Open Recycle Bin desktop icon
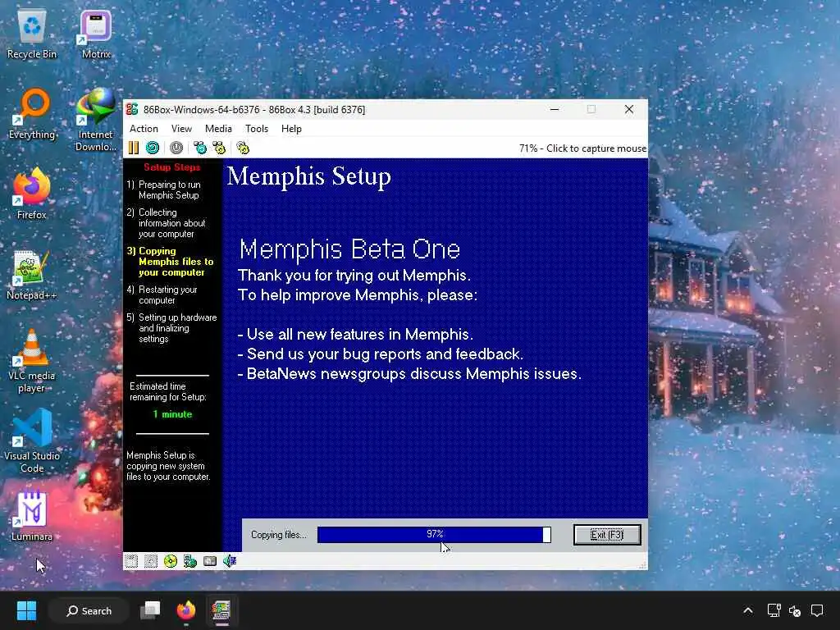Viewport: 840px width, 630px height. tap(32, 35)
